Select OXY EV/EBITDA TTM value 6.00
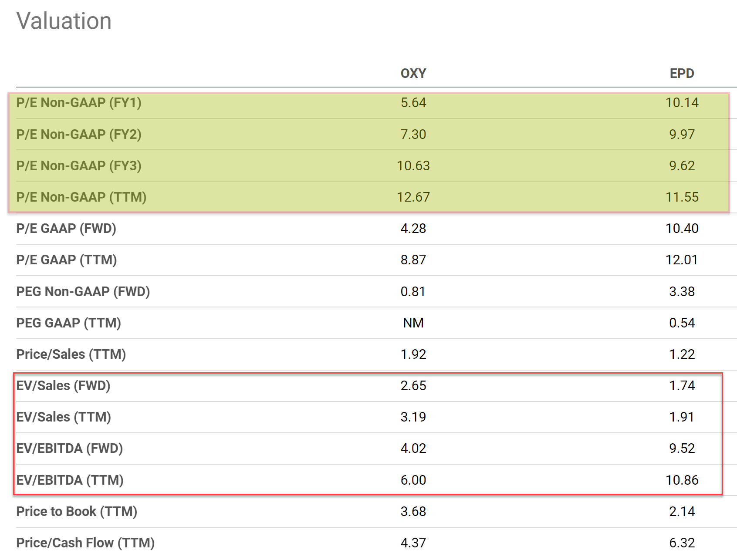The width and height of the screenshot is (737, 560). click(x=413, y=480)
